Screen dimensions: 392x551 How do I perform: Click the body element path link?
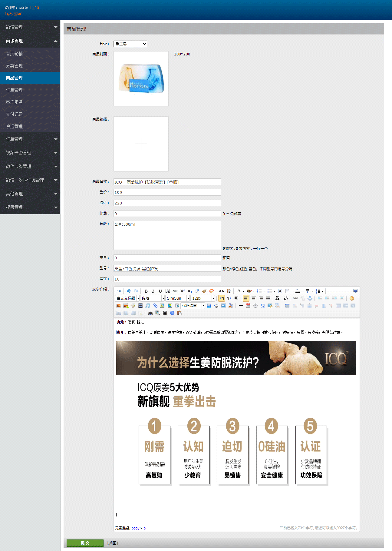pyautogui.click(x=135, y=528)
